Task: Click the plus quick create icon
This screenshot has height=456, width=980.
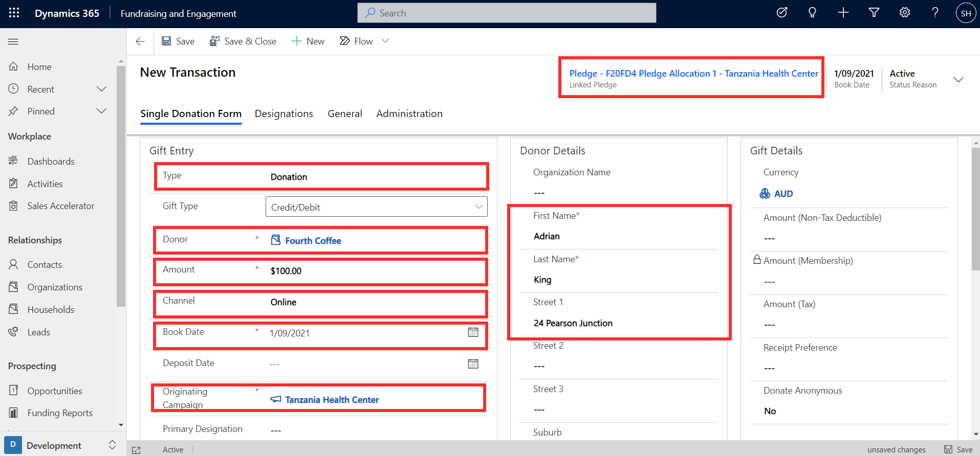Action: coord(843,13)
